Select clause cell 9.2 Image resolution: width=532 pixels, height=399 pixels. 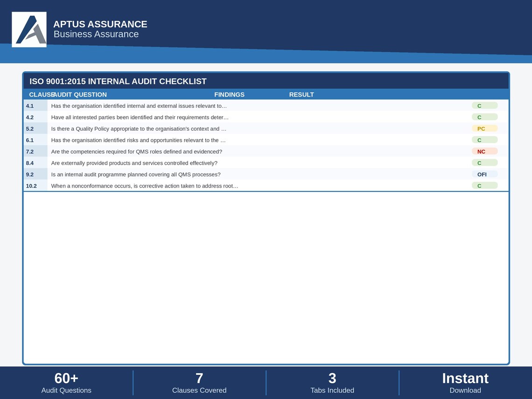click(x=35, y=175)
